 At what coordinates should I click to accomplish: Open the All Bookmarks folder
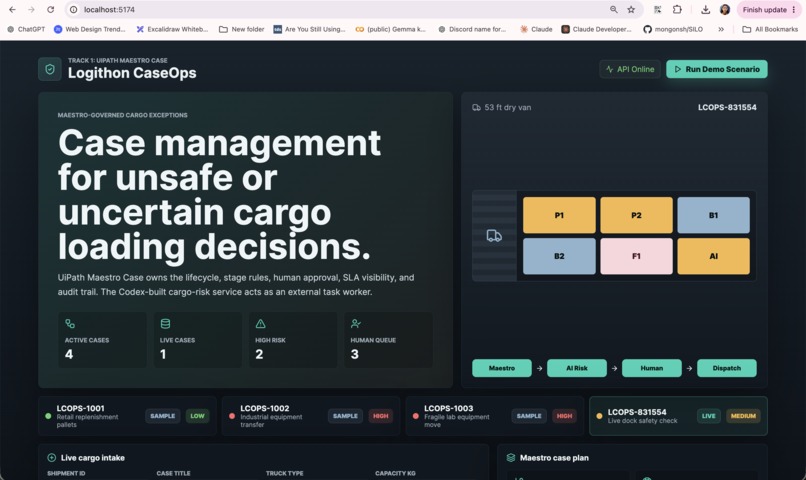(x=770, y=29)
